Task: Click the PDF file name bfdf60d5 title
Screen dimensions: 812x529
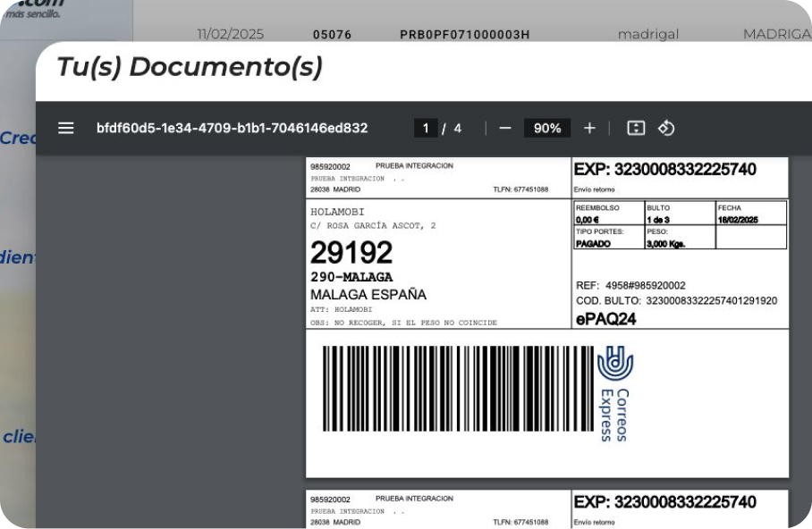Action: tap(232, 128)
